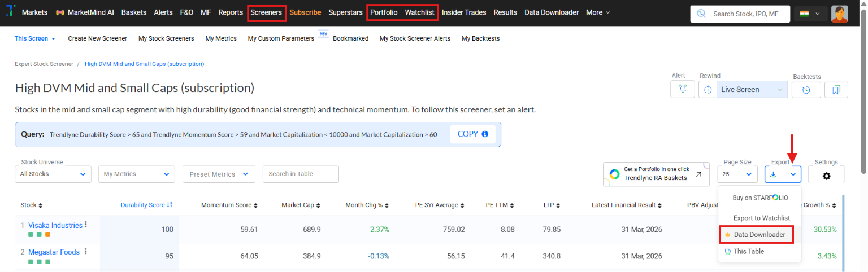Click the Export download icon
Viewport: 868px width, 272px height.
pyautogui.click(x=774, y=174)
